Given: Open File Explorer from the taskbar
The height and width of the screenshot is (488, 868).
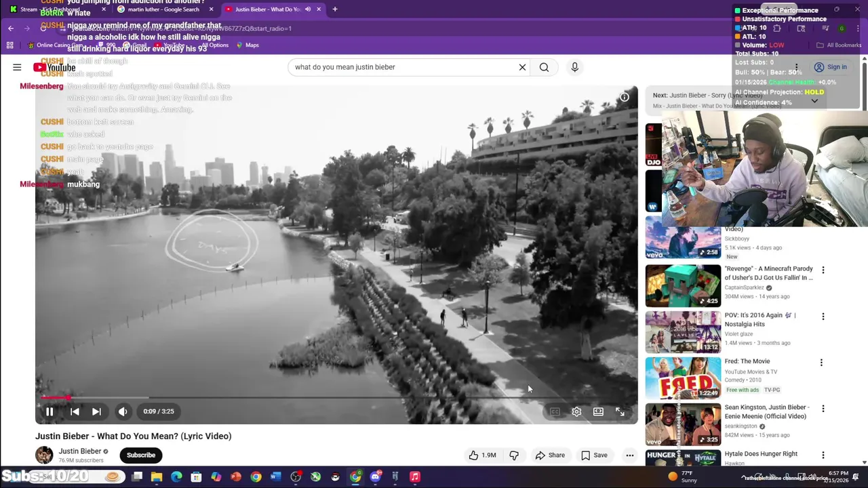Looking at the screenshot, I should coord(157,477).
